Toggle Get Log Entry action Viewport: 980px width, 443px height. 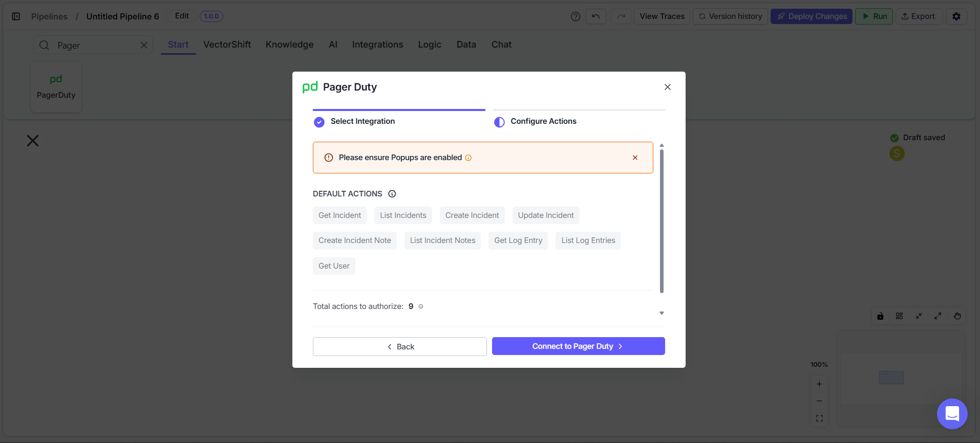point(518,240)
